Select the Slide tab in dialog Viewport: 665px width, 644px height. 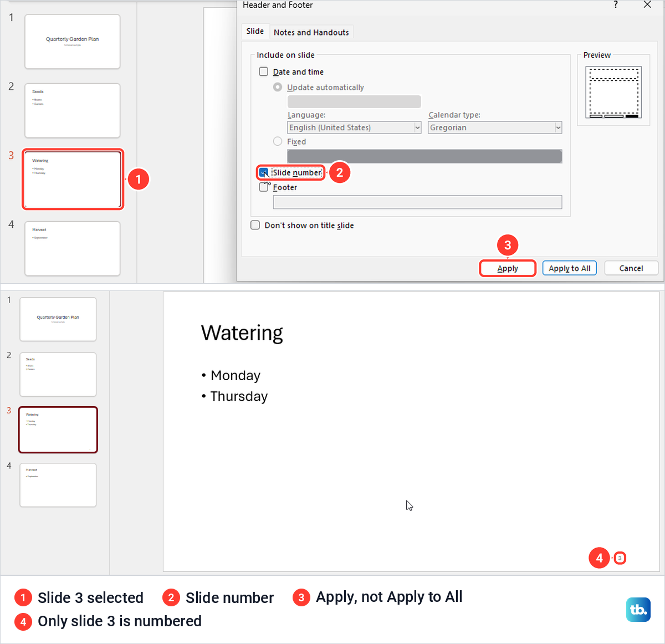pos(255,31)
